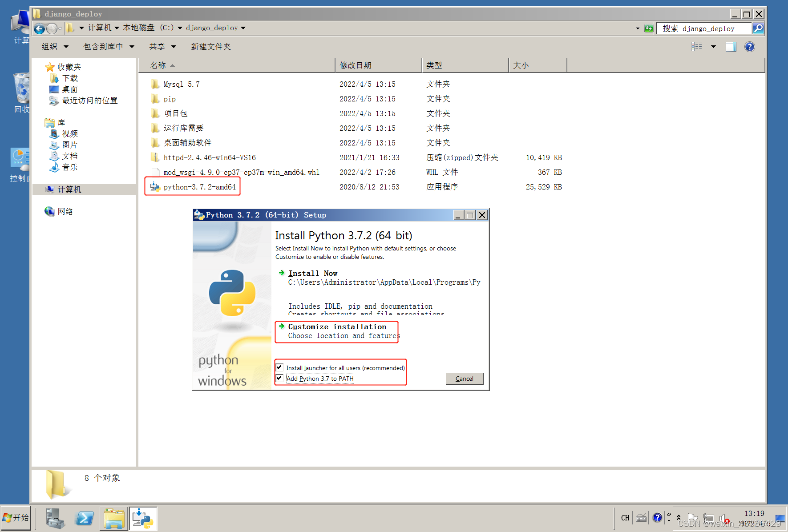Select 桌面 in favorites

tap(70, 89)
